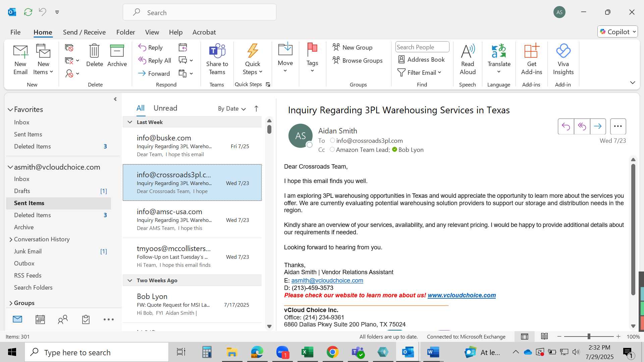Viewport: 644px width, 362px height.
Task: Expand the Conversation History folder
Action: click(11, 239)
